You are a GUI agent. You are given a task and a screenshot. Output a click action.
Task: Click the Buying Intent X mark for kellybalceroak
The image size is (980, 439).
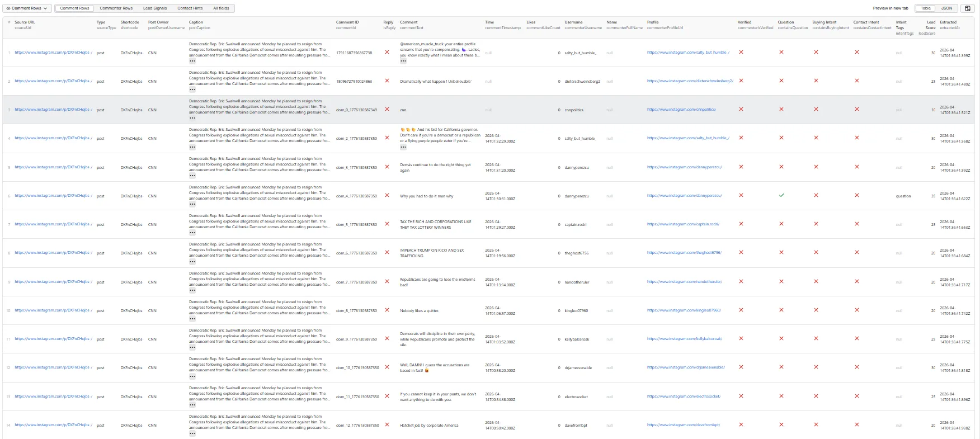coord(816,338)
